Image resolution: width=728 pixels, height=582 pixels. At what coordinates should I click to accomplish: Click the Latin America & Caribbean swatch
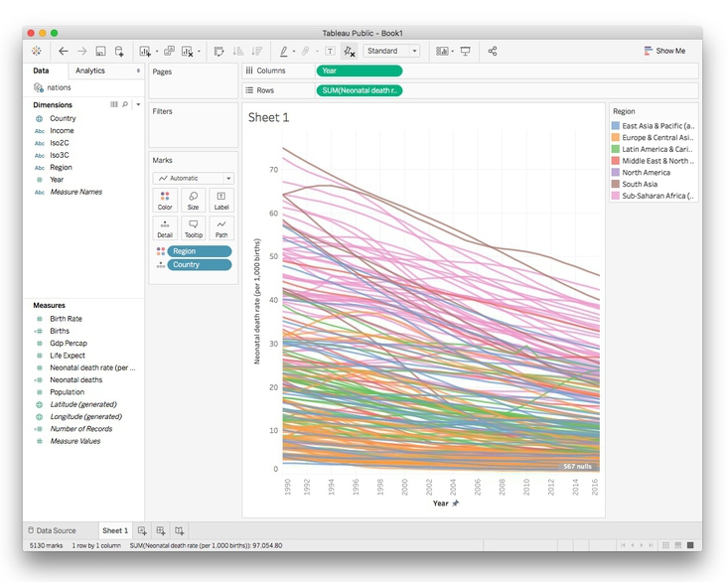[616, 149]
